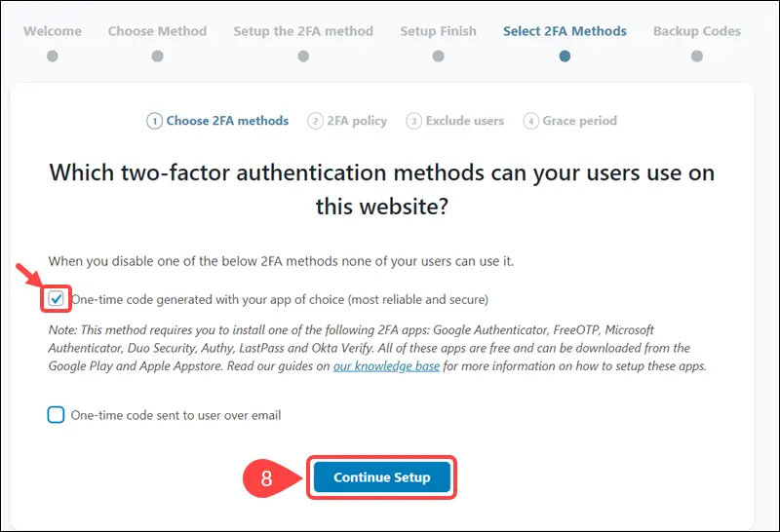780x532 pixels.
Task: Click the Continue Setup button
Action: coord(381,477)
